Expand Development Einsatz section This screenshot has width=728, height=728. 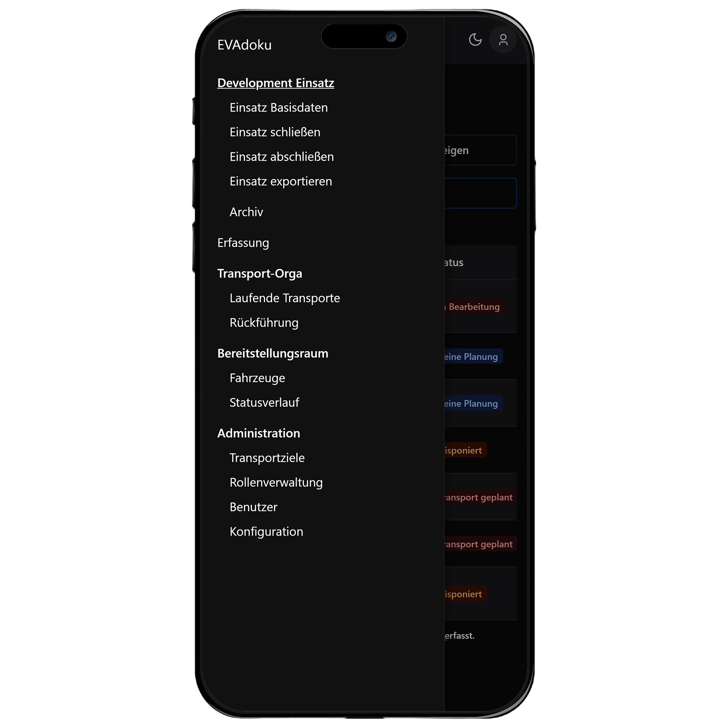pyautogui.click(x=275, y=82)
